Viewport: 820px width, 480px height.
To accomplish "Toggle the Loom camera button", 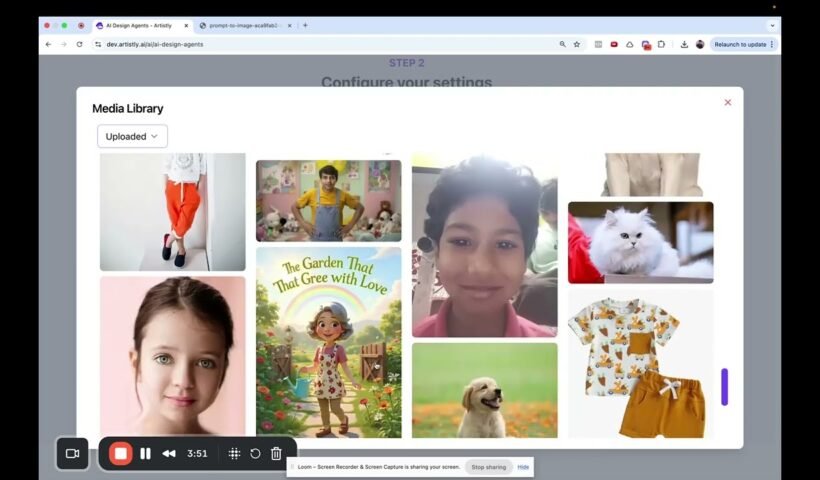I will pos(72,453).
